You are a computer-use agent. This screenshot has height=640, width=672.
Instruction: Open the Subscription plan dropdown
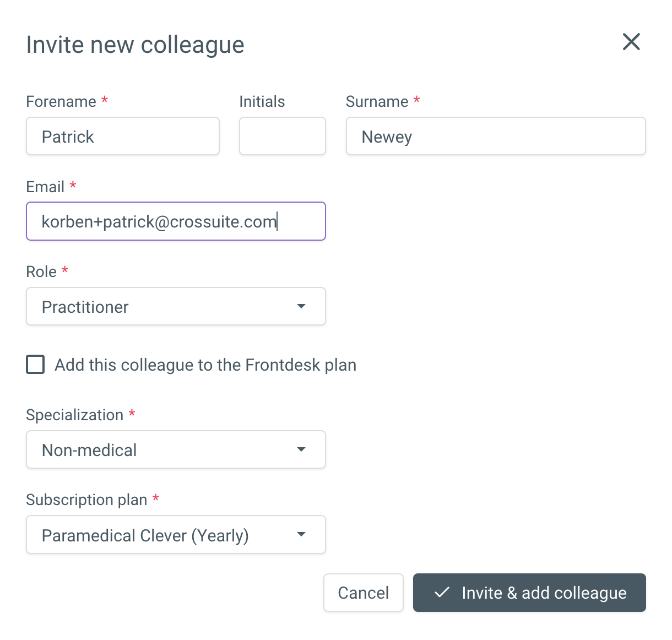point(176,534)
